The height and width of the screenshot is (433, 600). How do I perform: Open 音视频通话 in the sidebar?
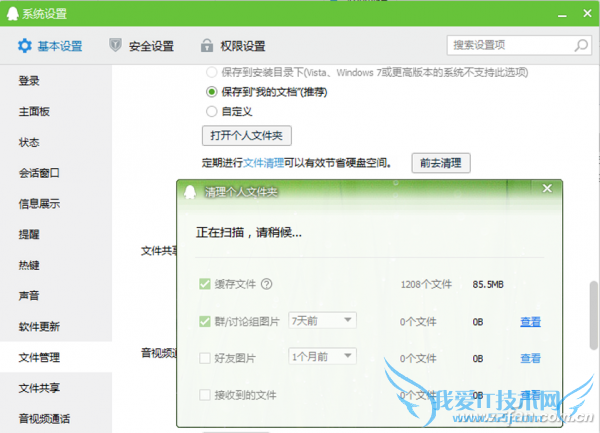56,418
